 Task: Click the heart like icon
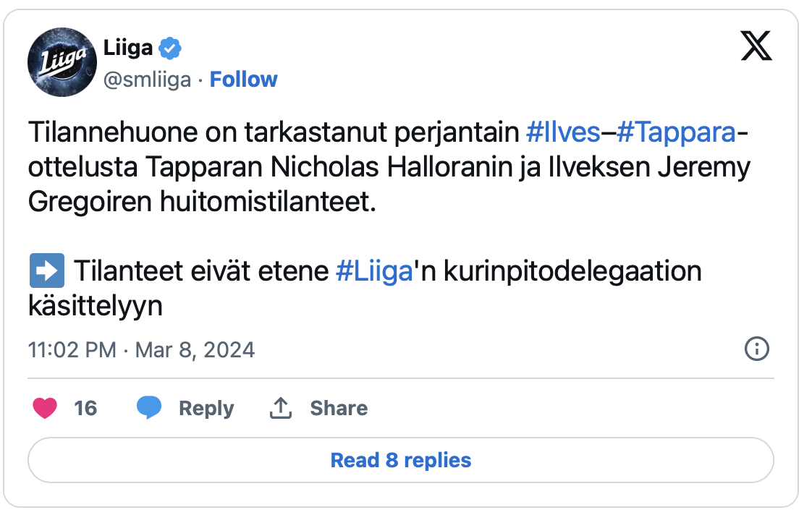coord(45,408)
